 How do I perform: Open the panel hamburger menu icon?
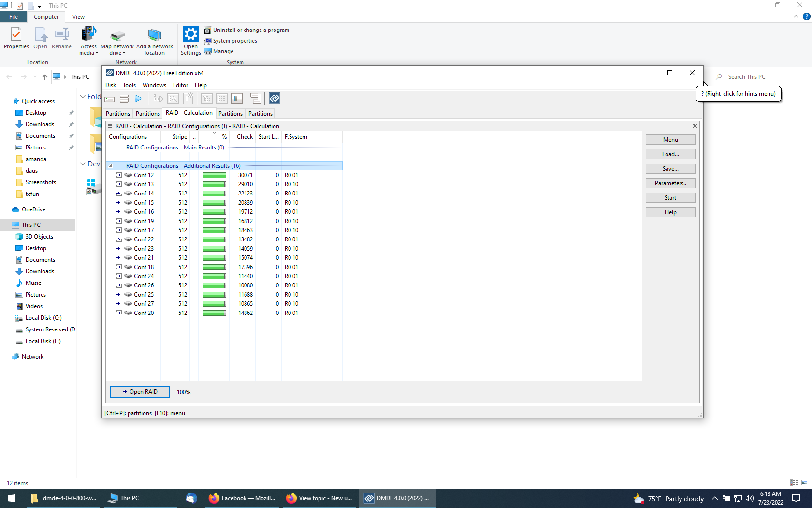pos(110,126)
